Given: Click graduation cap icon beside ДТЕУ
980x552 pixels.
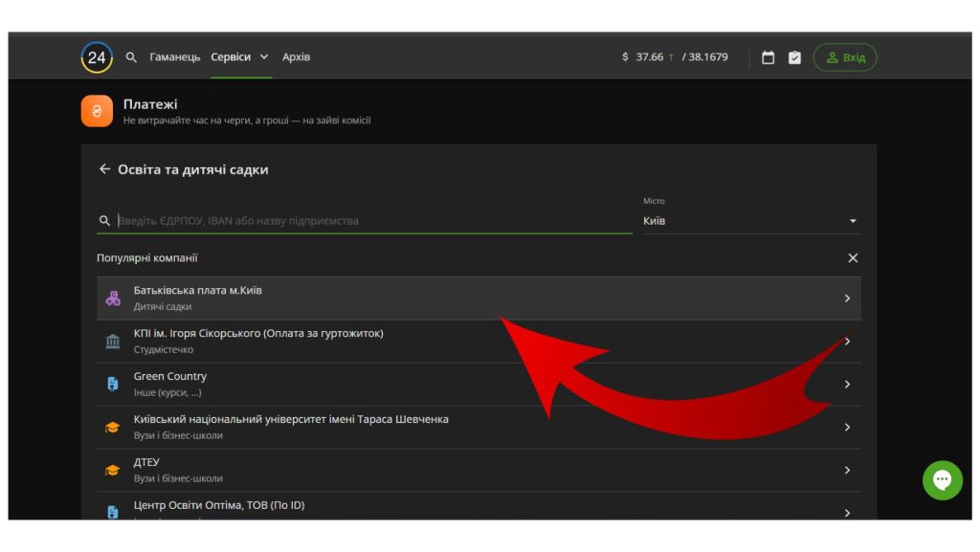Looking at the screenshot, I should tap(113, 471).
